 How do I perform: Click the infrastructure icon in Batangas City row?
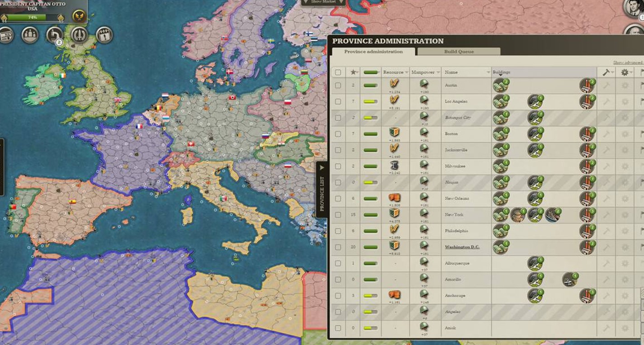535,118
